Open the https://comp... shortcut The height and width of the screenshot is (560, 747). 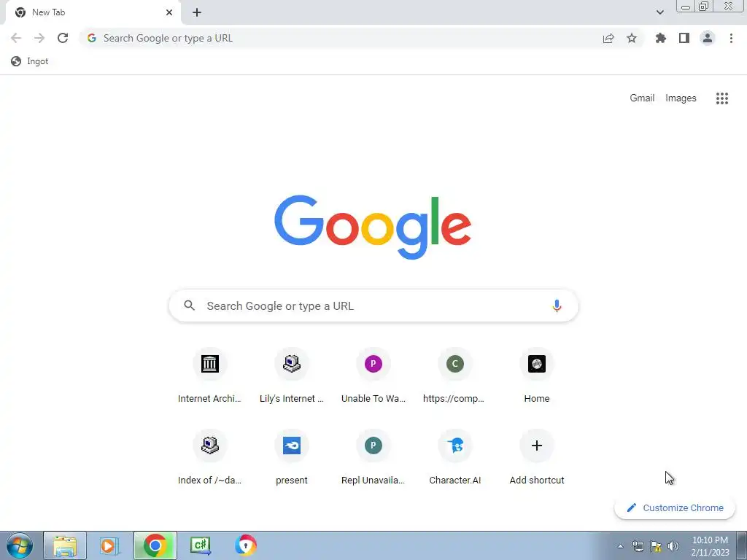455,376
